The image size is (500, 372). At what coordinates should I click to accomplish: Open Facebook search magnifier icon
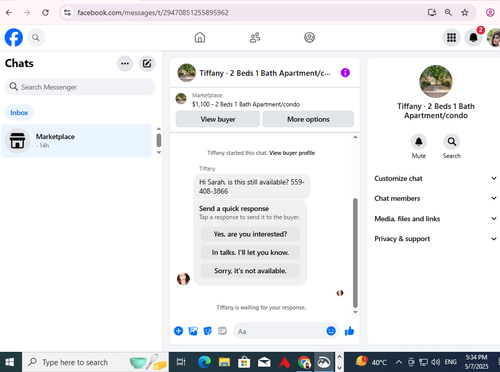point(36,38)
